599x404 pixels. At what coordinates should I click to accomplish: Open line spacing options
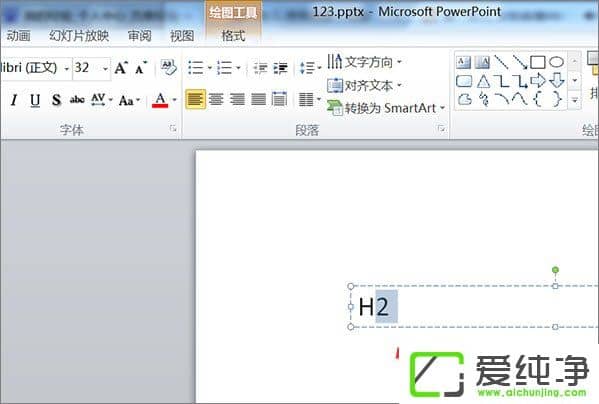click(310, 68)
